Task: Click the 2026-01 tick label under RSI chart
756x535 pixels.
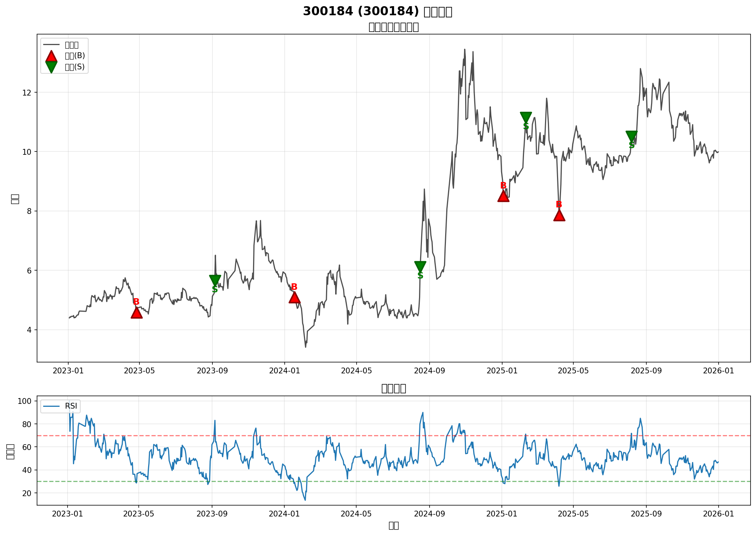Action: (718, 514)
